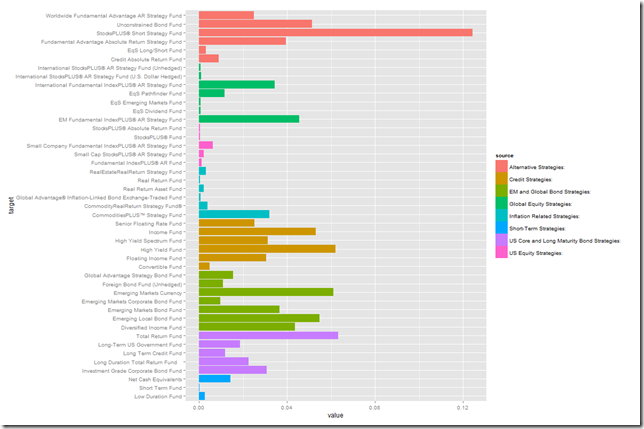644x429 pixels.
Task: Select the EM and Global Bond Strategies swatch
Action: 501,191
